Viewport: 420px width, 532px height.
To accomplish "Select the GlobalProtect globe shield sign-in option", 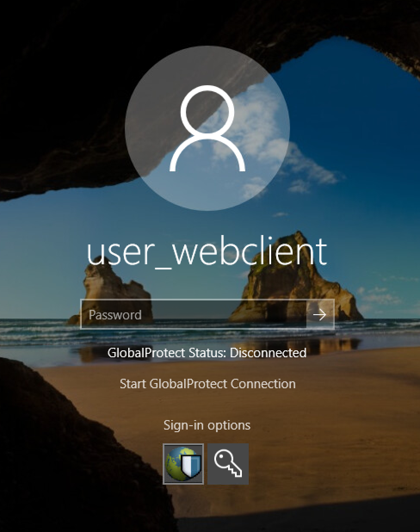I will [x=183, y=464].
